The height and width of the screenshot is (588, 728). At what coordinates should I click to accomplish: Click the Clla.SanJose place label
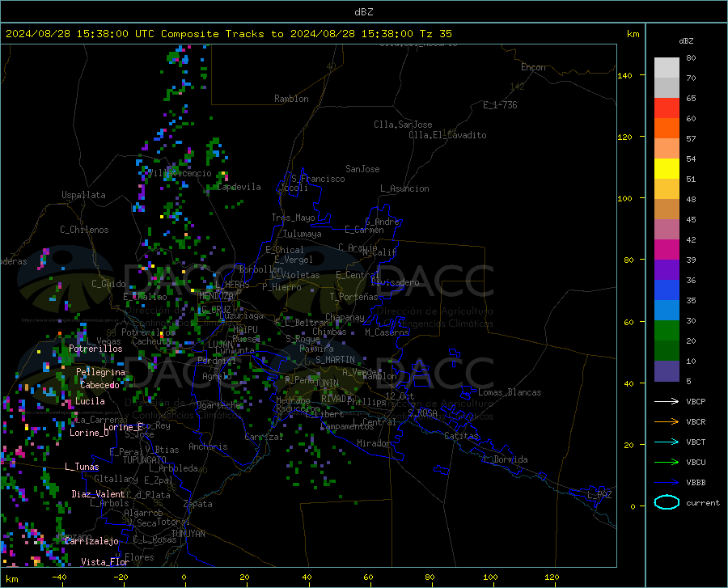point(403,125)
